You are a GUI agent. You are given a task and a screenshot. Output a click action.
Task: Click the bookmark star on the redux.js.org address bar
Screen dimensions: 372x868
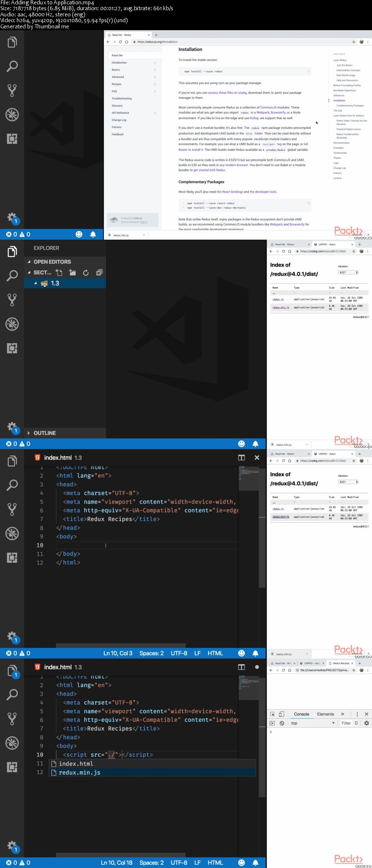pyautogui.click(x=354, y=42)
